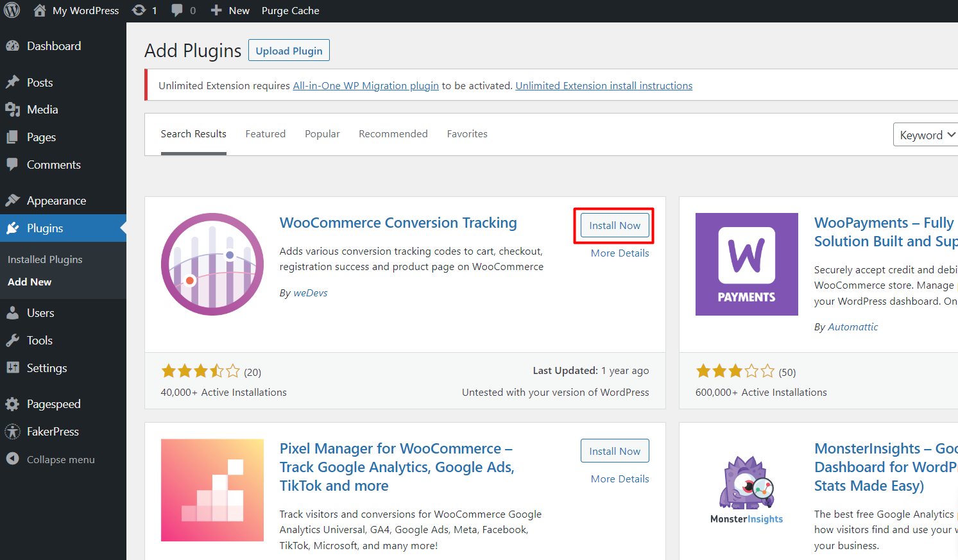This screenshot has height=560, width=958.
Task: Open More Details for WooCommerce Conversion Tracking
Action: [x=620, y=253]
